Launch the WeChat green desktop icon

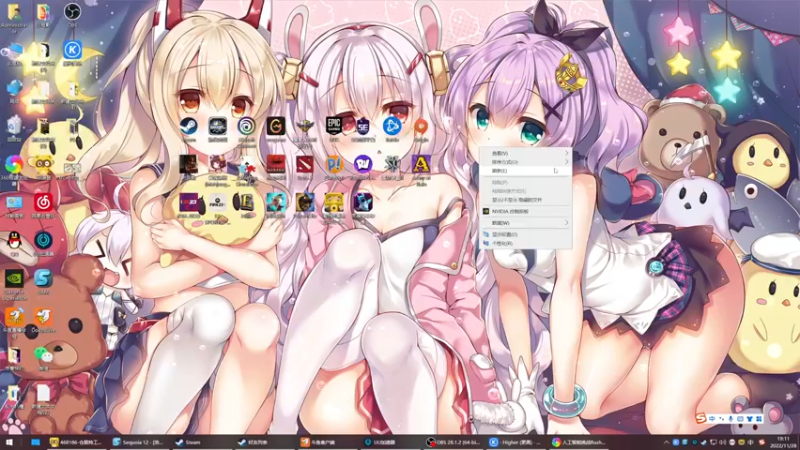click(x=43, y=357)
